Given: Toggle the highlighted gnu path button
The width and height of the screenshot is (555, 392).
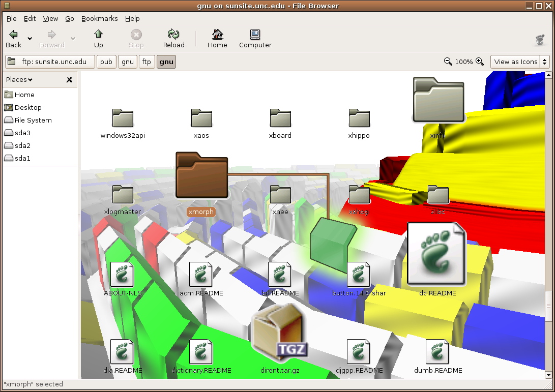Looking at the screenshot, I should (x=166, y=62).
